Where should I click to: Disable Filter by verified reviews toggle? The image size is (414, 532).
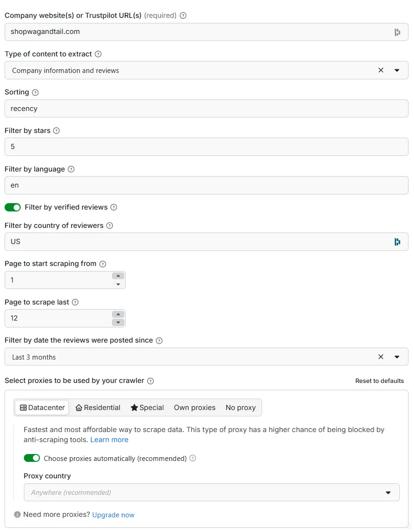[x=12, y=207]
